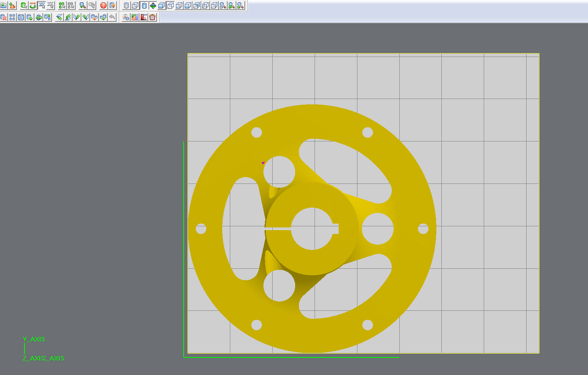
Task: Click the first aid kit repair icon
Action: 126,17
